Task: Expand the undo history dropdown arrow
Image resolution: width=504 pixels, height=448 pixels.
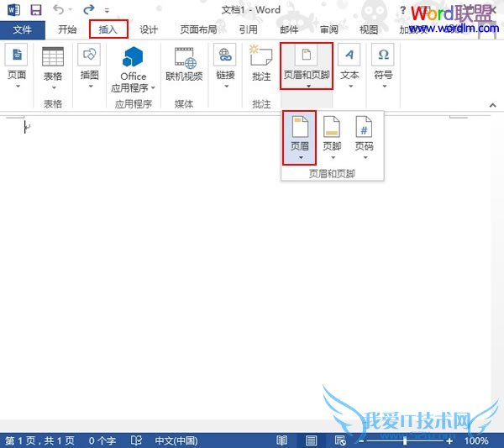Action: 71,9
